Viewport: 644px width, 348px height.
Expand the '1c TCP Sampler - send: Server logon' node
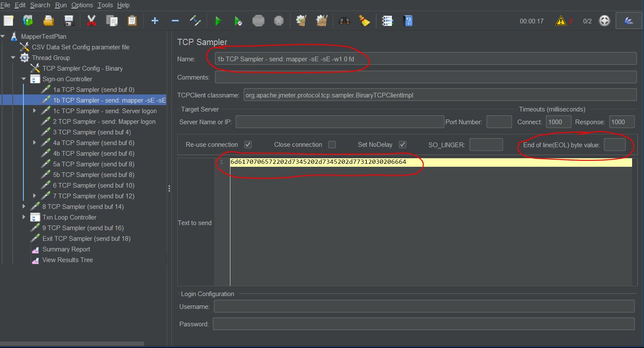tap(35, 111)
